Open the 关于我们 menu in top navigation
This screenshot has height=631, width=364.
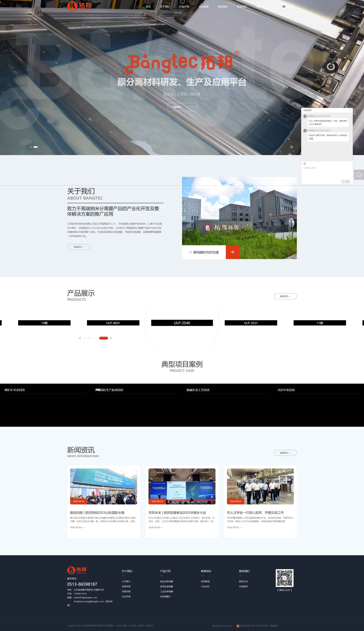tap(165, 6)
